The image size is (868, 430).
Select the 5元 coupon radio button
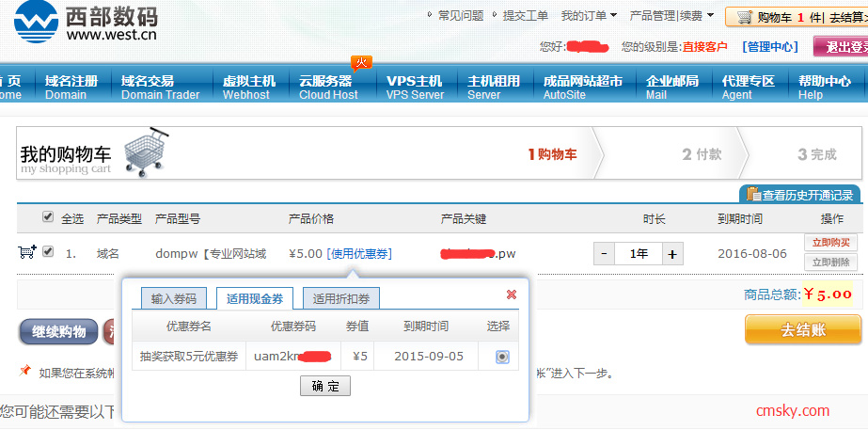[502, 357]
